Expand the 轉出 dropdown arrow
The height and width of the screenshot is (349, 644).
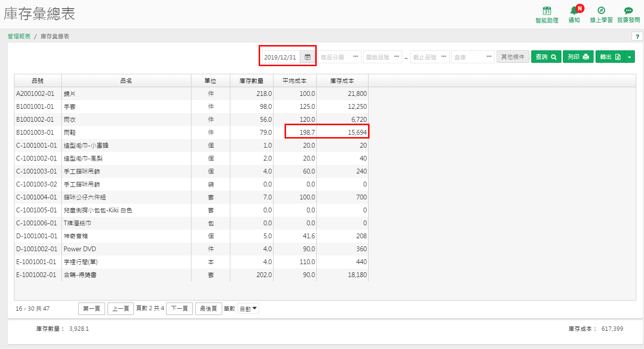tap(630, 57)
